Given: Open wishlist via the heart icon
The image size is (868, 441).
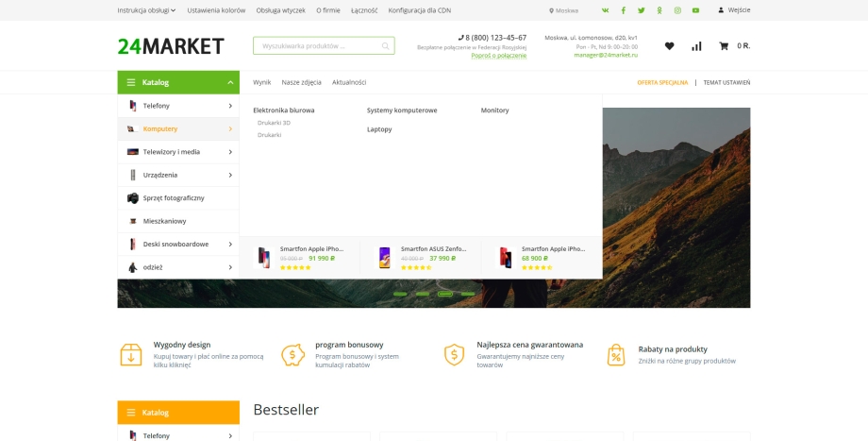Looking at the screenshot, I should pyautogui.click(x=669, y=46).
